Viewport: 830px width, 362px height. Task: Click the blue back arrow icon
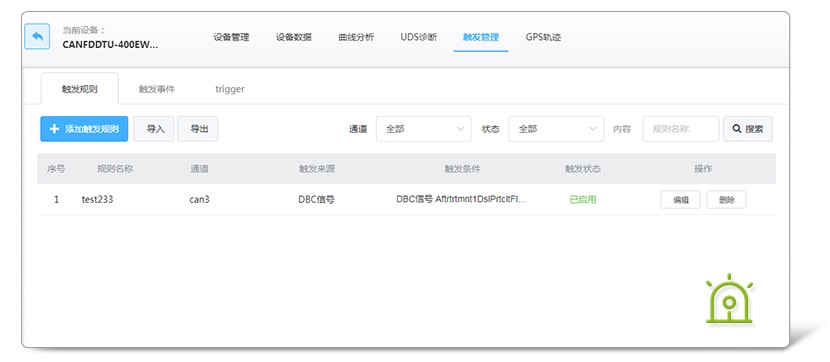(37, 37)
